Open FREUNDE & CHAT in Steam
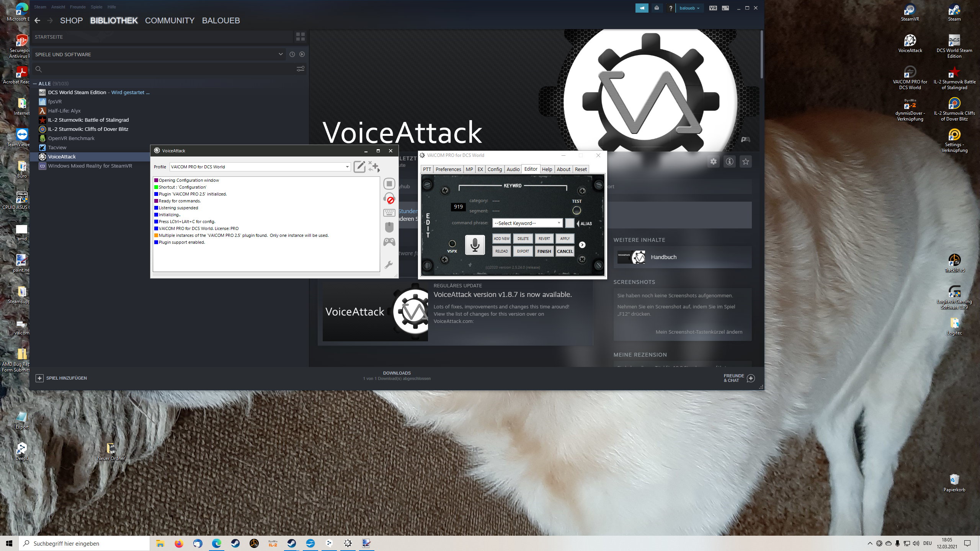The height and width of the screenshot is (551, 980). [x=739, y=378]
